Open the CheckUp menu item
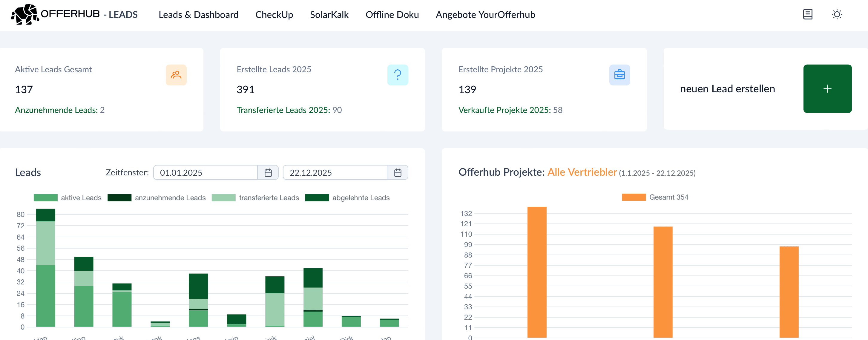 click(x=274, y=15)
